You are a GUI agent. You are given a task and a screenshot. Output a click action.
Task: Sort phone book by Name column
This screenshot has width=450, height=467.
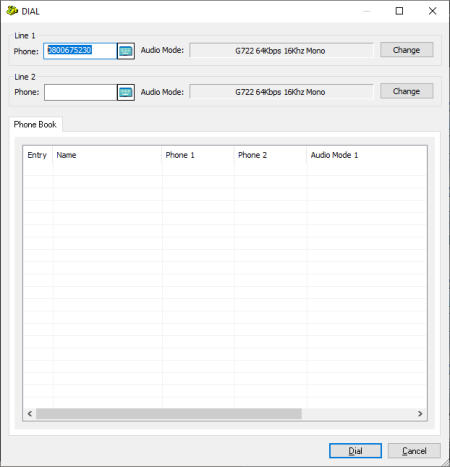(x=107, y=155)
